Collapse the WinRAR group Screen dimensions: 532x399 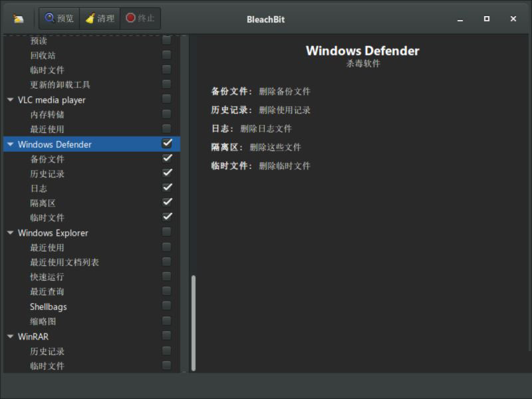(10, 336)
